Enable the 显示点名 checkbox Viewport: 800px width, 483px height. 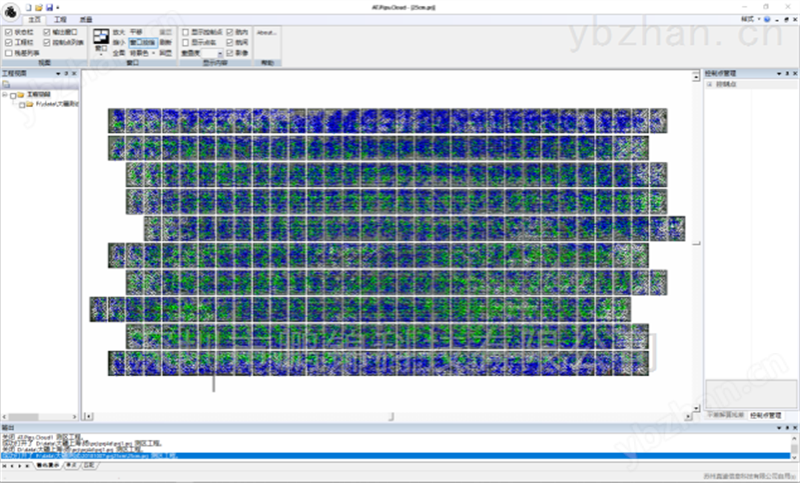click(185, 42)
